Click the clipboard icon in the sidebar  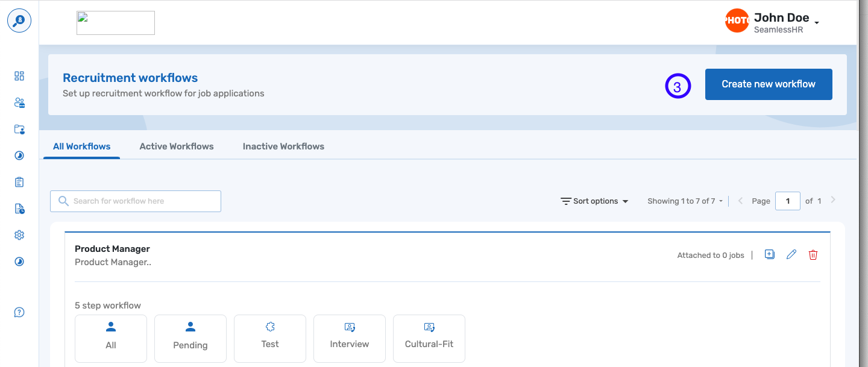point(19,181)
